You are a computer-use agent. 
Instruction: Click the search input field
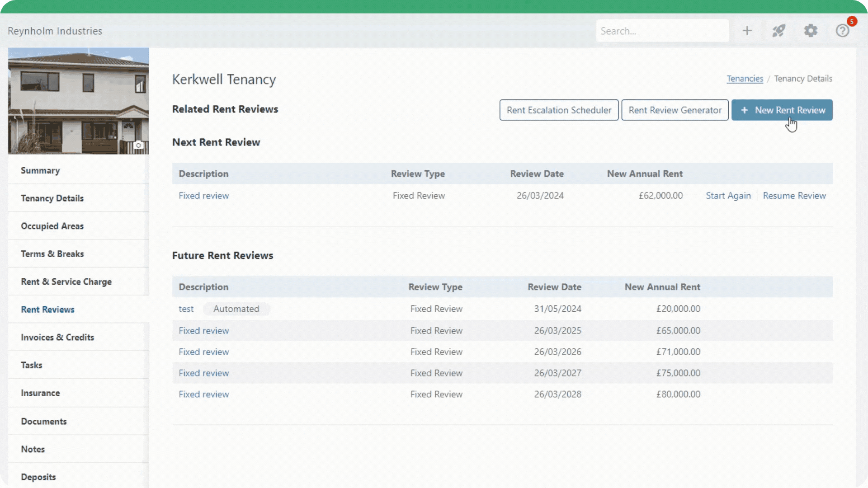click(x=662, y=30)
